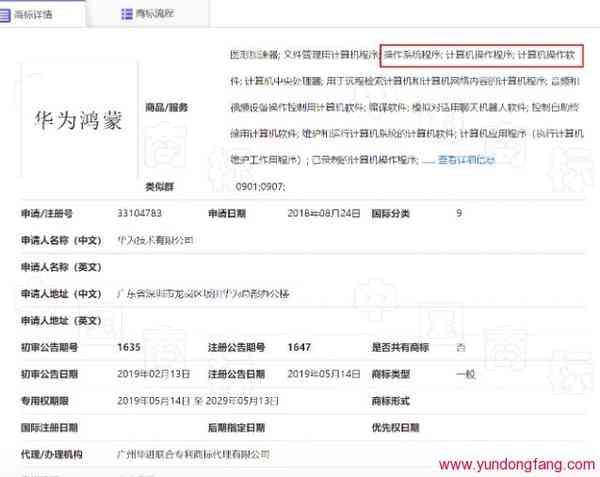600x477 pixels.
Task: Click the 申请日期 label
Action: pyautogui.click(x=227, y=213)
